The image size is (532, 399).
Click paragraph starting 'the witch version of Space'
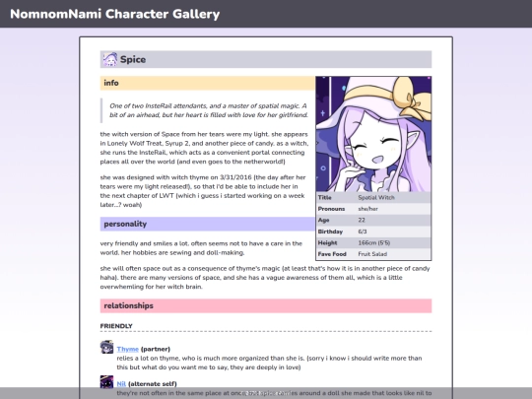(204, 148)
